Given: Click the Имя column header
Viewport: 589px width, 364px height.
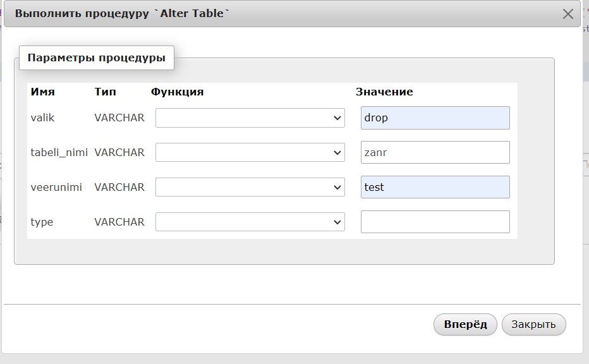Looking at the screenshot, I should [x=42, y=92].
